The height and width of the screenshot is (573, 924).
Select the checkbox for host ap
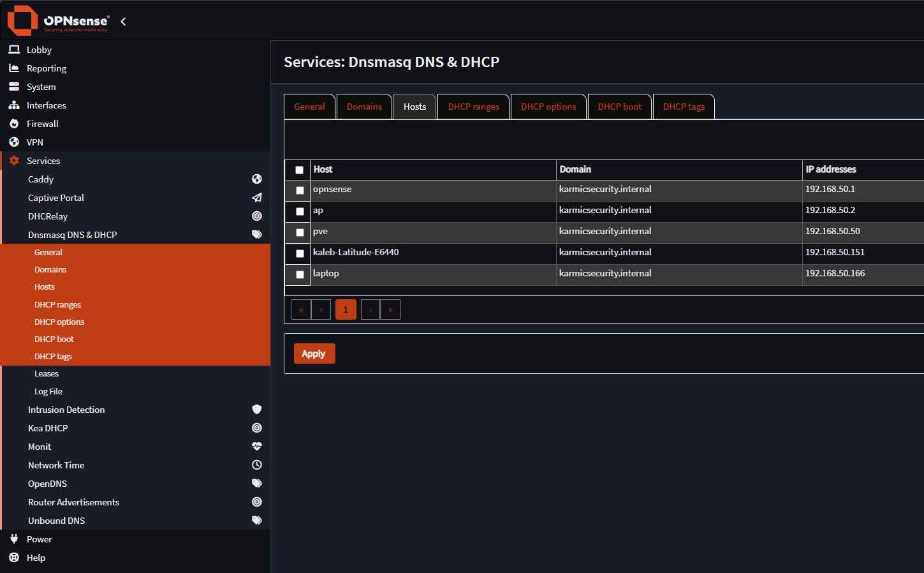300,211
